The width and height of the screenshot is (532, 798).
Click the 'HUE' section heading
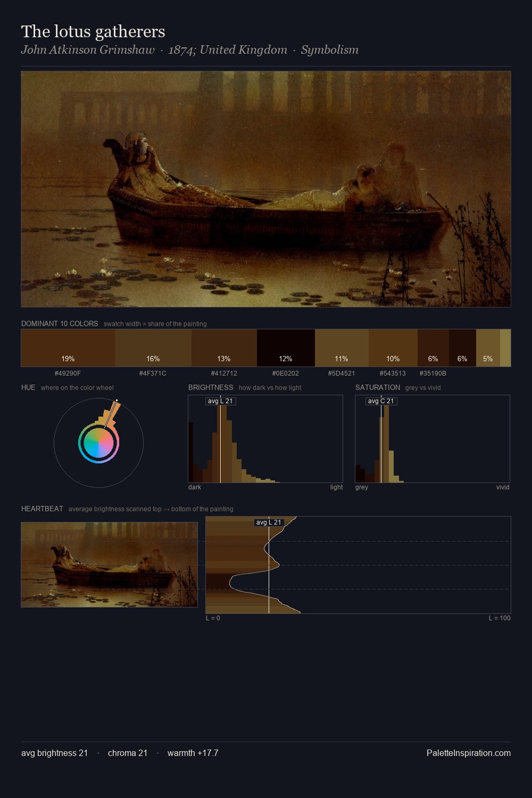click(x=28, y=387)
